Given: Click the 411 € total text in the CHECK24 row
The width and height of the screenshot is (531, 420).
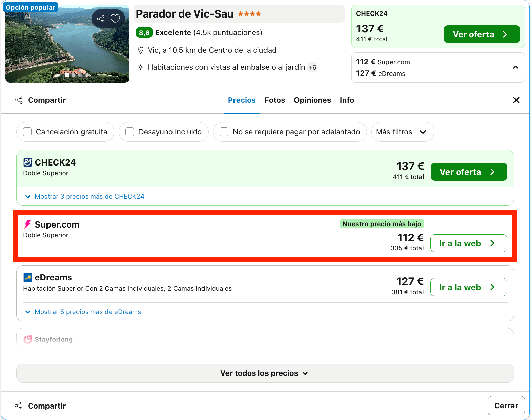Looking at the screenshot, I should coord(408,177).
